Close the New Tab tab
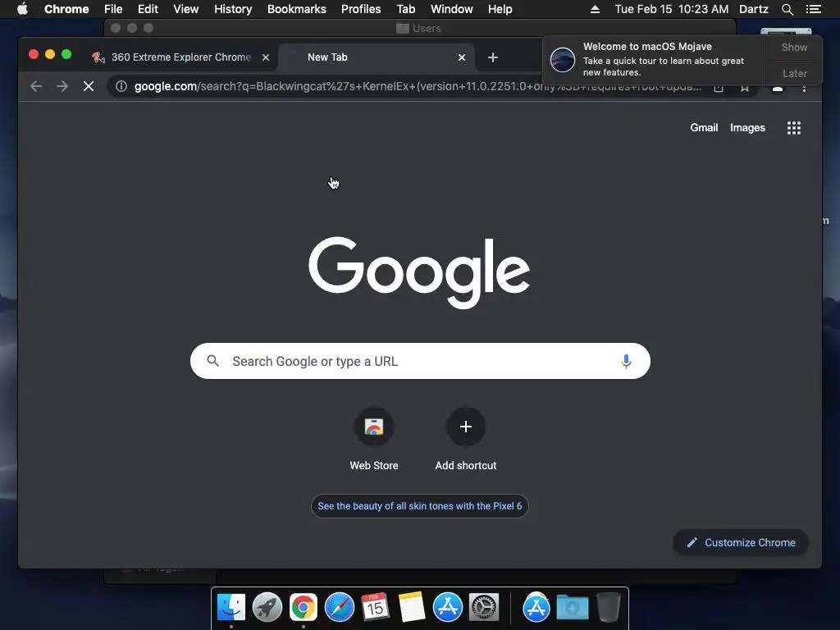840x630 pixels. (x=462, y=57)
